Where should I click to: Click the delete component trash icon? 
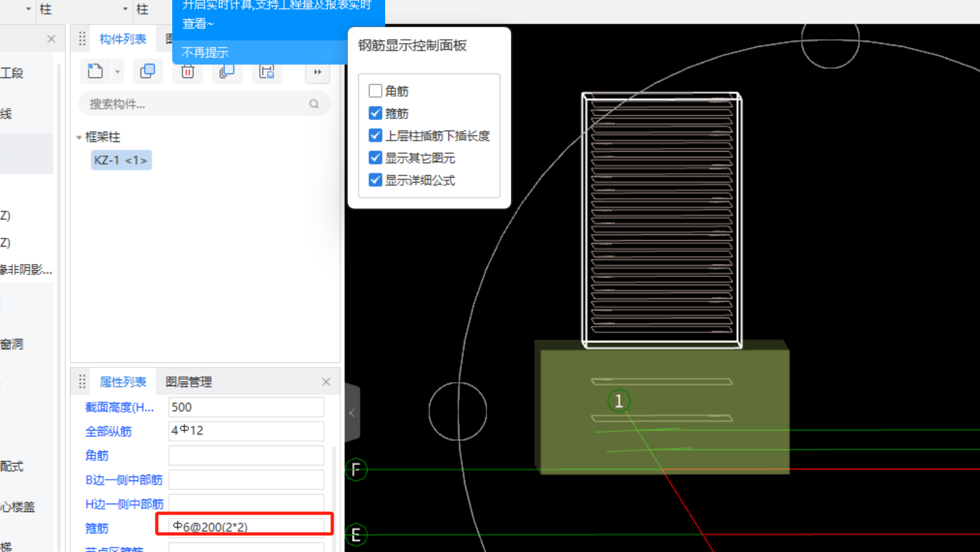188,72
